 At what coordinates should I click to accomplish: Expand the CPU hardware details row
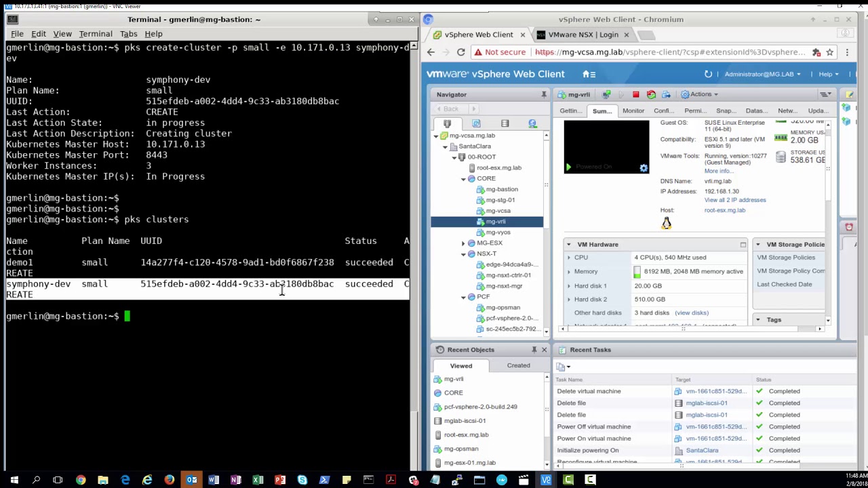coord(568,258)
